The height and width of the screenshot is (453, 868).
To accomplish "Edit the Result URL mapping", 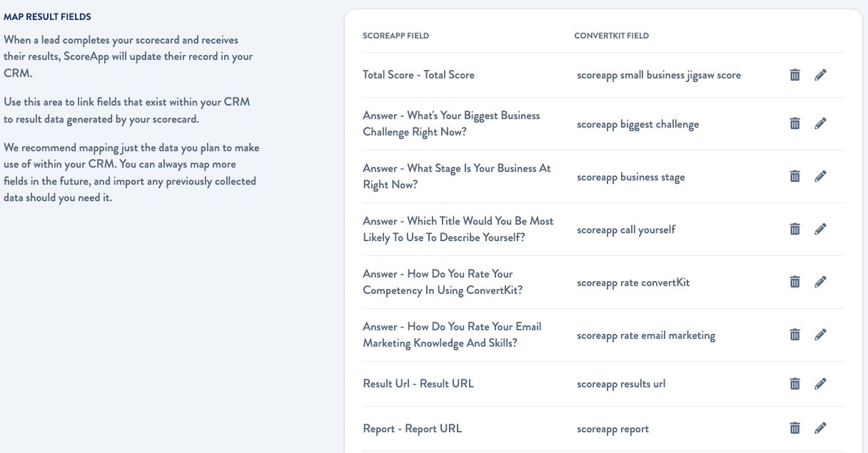I will pyautogui.click(x=820, y=384).
